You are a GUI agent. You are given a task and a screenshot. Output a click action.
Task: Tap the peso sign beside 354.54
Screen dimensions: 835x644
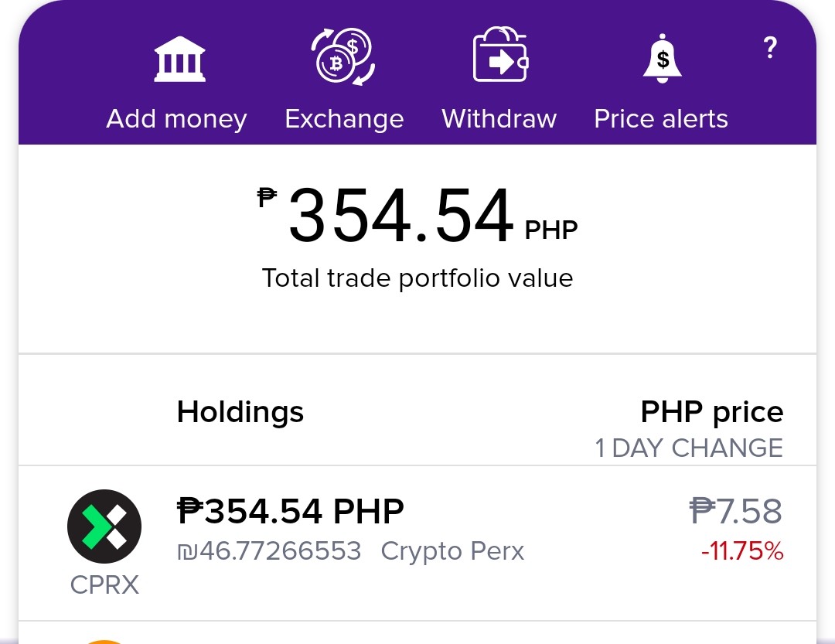pos(267,197)
